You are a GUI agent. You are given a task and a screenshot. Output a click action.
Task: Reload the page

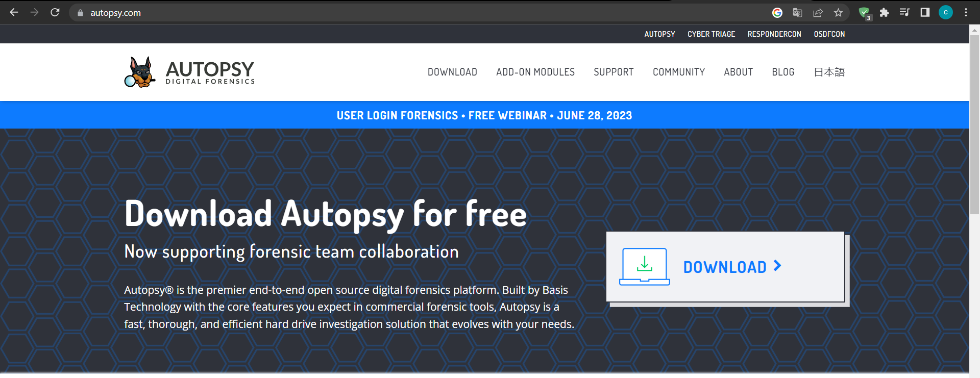(x=55, y=13)
